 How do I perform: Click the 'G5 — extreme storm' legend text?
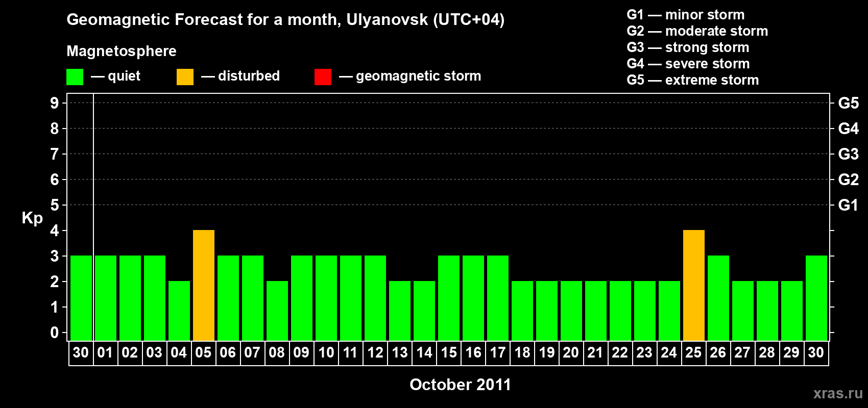(x=693, y=80)
